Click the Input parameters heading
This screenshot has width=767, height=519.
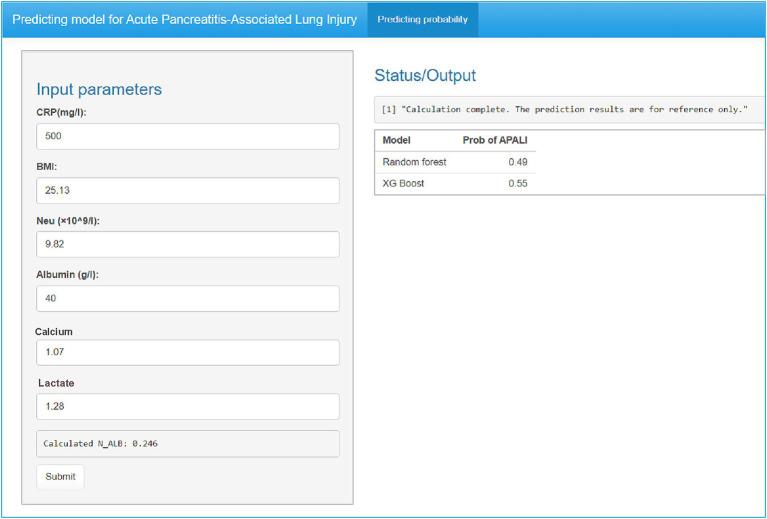pyautogui.click(x=99, y=89)
